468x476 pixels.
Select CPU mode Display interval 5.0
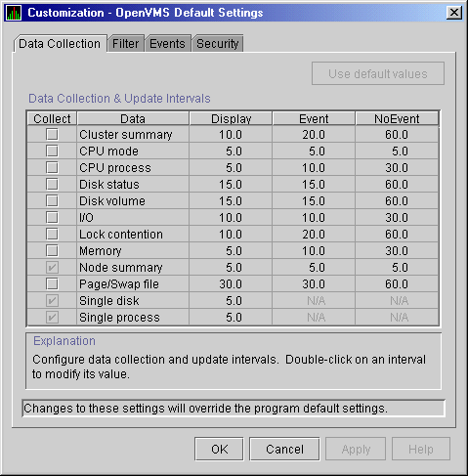click(231, 151)
